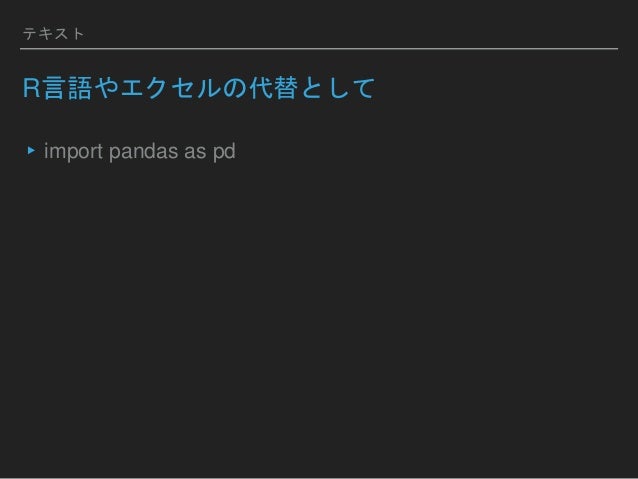Click "pd" at the end of the bullet
The image size is (638, 479).
click(x=224, y=152)
